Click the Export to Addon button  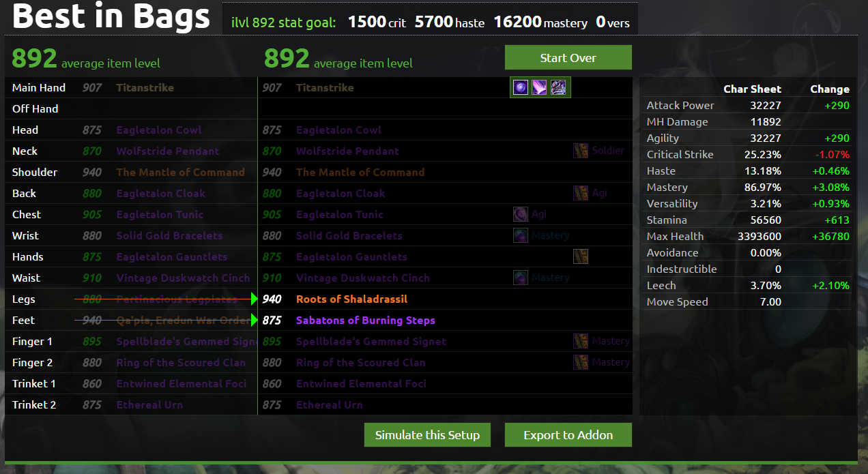568,435
